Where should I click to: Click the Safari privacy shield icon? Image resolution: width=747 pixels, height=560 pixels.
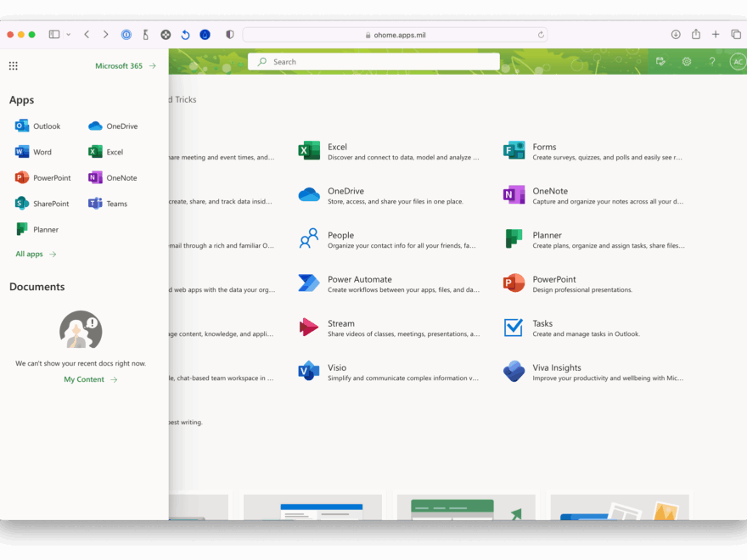(x=230, y=34)
